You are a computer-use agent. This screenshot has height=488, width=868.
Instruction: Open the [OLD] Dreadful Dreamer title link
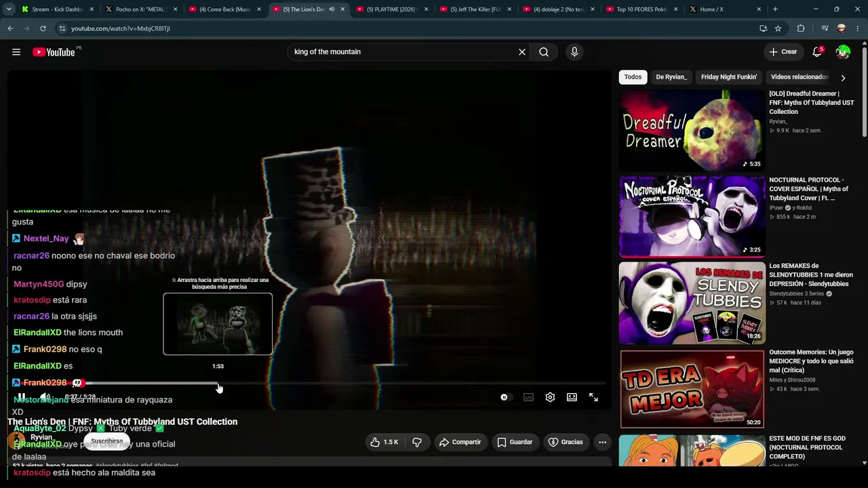click(811, 103)
